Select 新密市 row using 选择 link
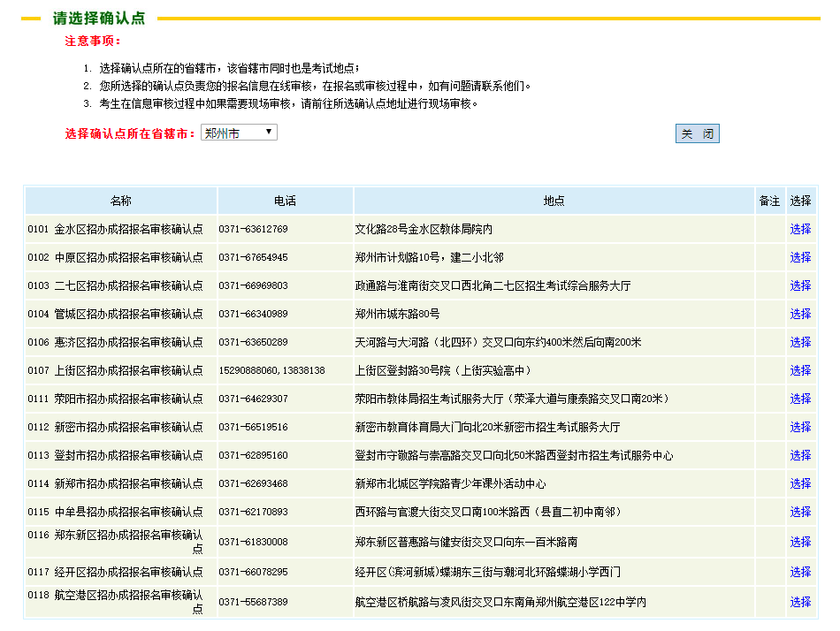The height and width of the screenshot is (631, 840). coord(800,427)
